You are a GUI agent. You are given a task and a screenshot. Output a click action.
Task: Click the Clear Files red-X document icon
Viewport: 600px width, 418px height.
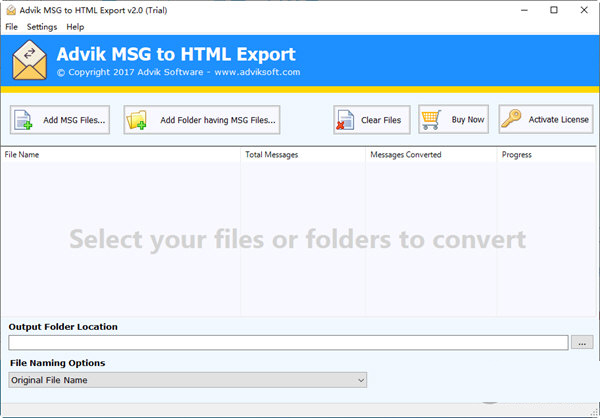point(346,120)
